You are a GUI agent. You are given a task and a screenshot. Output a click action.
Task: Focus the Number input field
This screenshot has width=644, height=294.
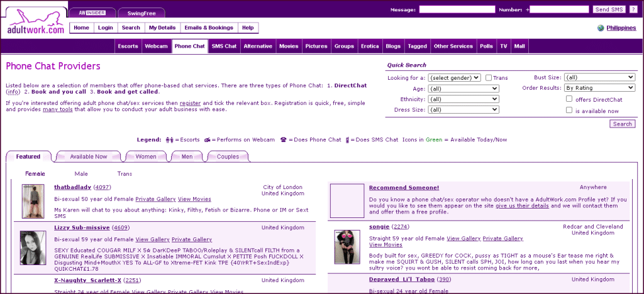[559, 9]
